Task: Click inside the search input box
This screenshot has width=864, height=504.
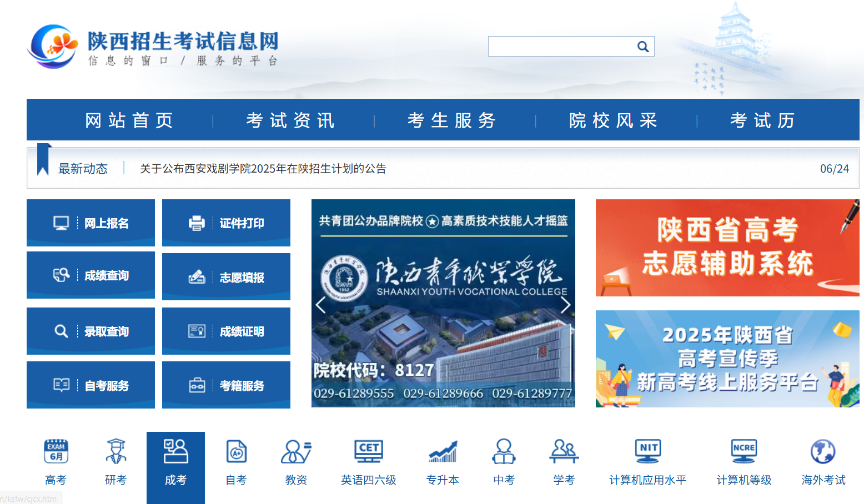Action: pos(561,46)
